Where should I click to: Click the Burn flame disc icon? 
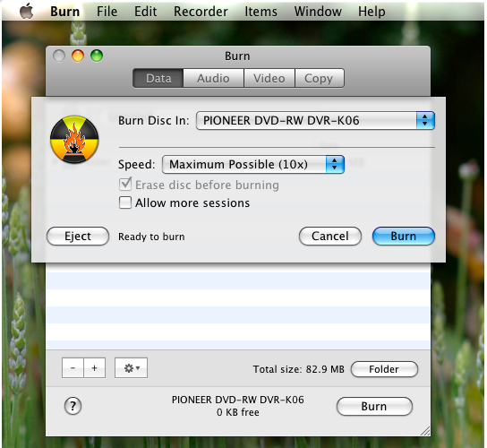(x=74, y=140)
